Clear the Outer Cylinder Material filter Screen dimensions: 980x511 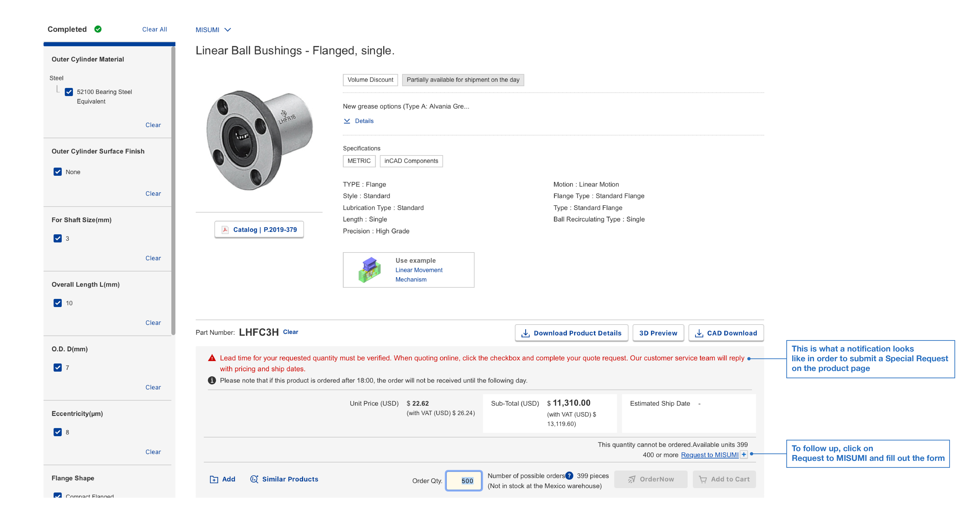pos(153,125)
